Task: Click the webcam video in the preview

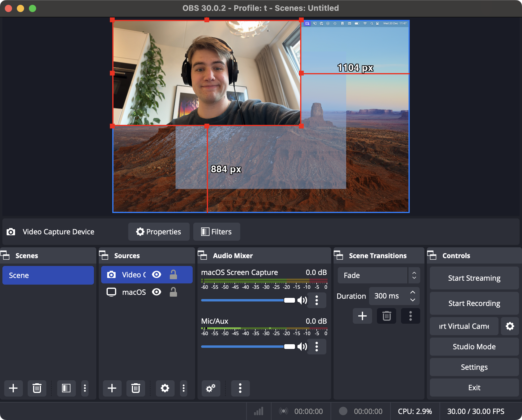Action: [x=207, y=73]
